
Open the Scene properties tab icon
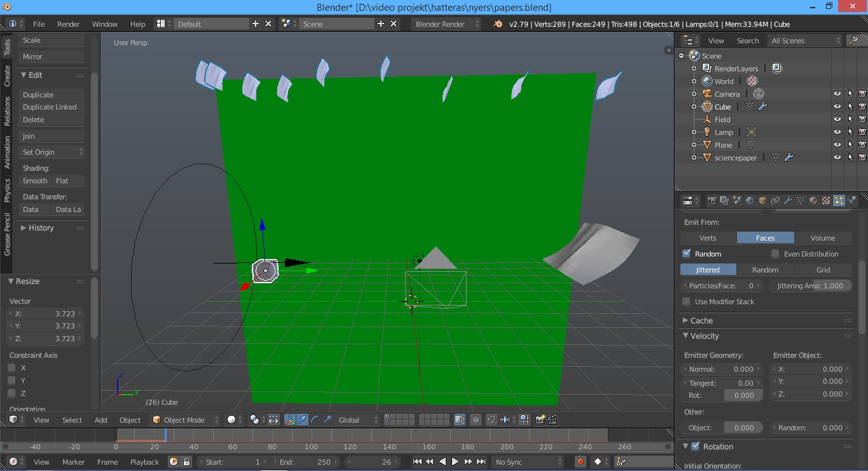(x=737, y=200)
